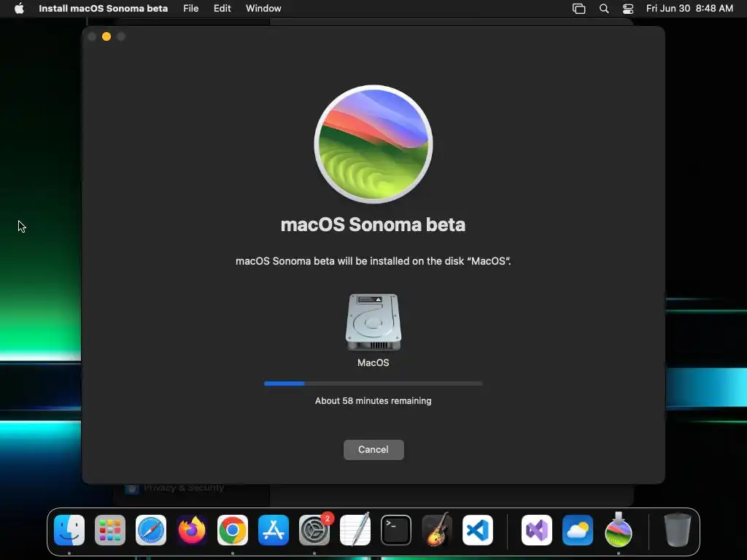Open the Weather app from the Dock

click(x=578, y=530)
